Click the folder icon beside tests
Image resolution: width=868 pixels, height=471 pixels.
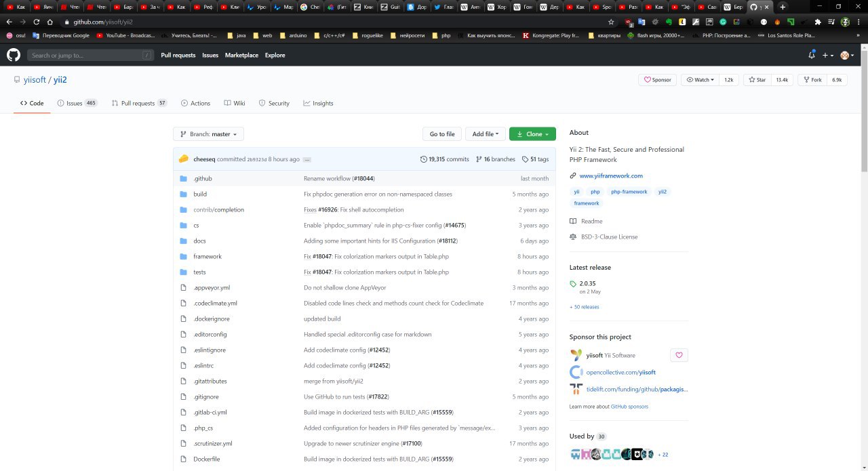(183, 272)
